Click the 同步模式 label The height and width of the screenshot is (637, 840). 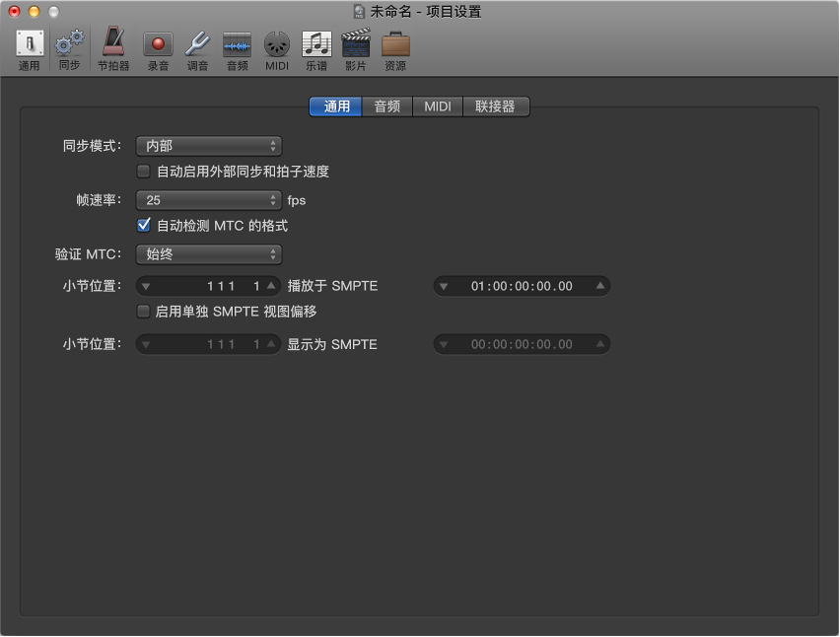click(x=92, y=146)
